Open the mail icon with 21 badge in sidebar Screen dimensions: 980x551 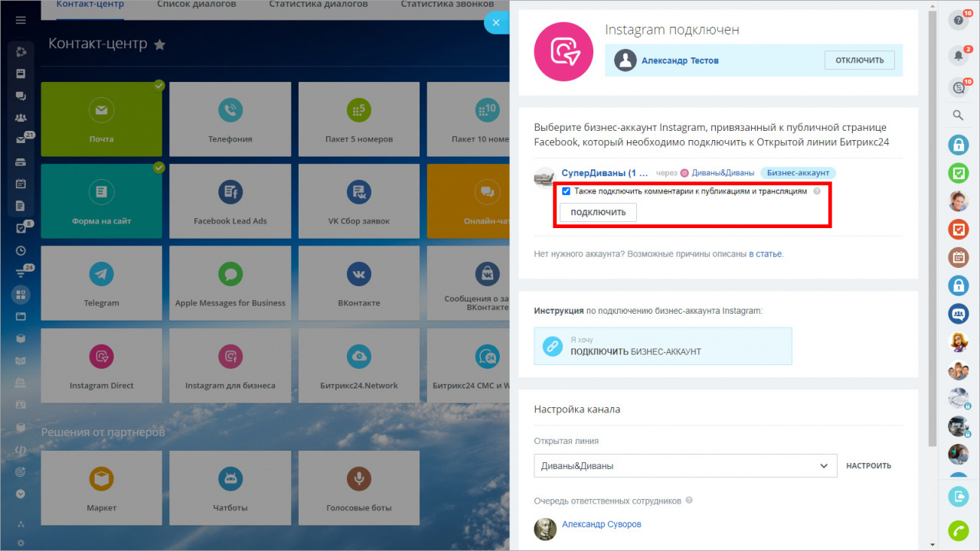click(x=21, y=140)
